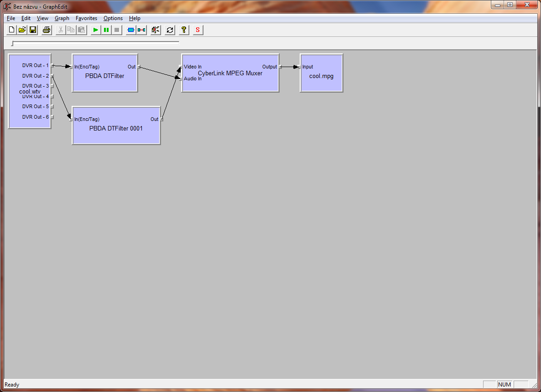This screenshot has width=541, height=392.
Task: Pause the graph with green bars
Action: pos(106,30)
